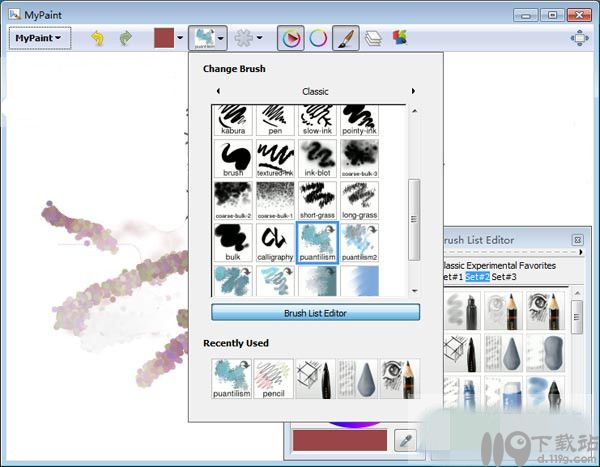Select the short-grass brush
The width and height of the screenshot is (600, 467).
pos(317,200)
